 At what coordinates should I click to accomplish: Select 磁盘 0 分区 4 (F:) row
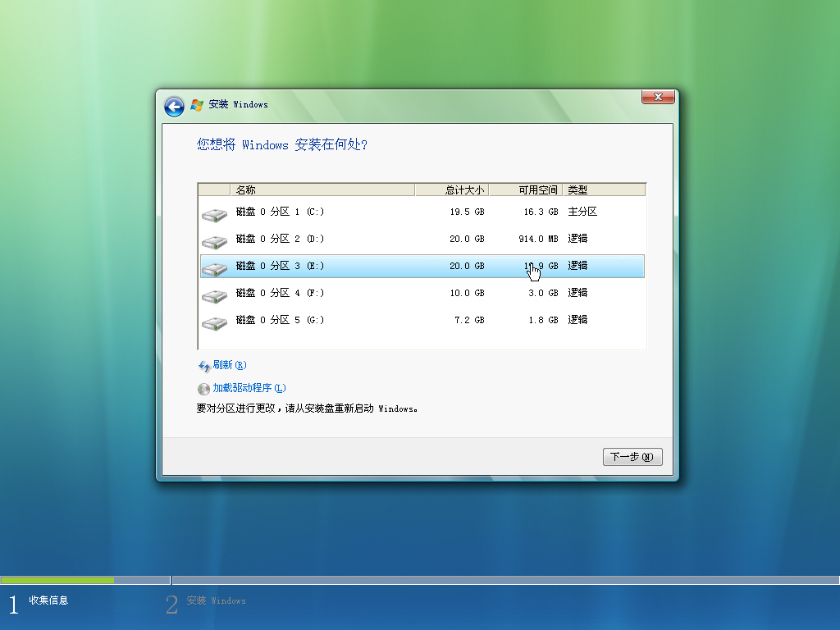coord(422,293)
